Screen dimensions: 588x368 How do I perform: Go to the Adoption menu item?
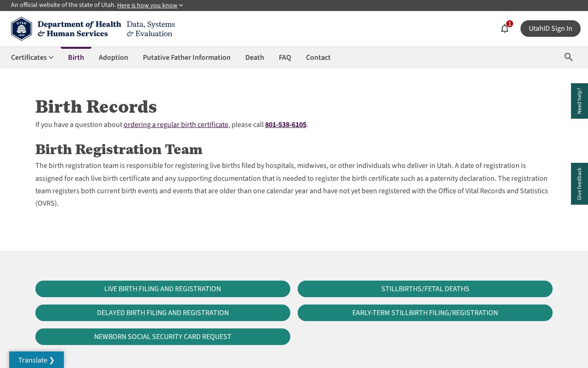[x=113, y=57]
